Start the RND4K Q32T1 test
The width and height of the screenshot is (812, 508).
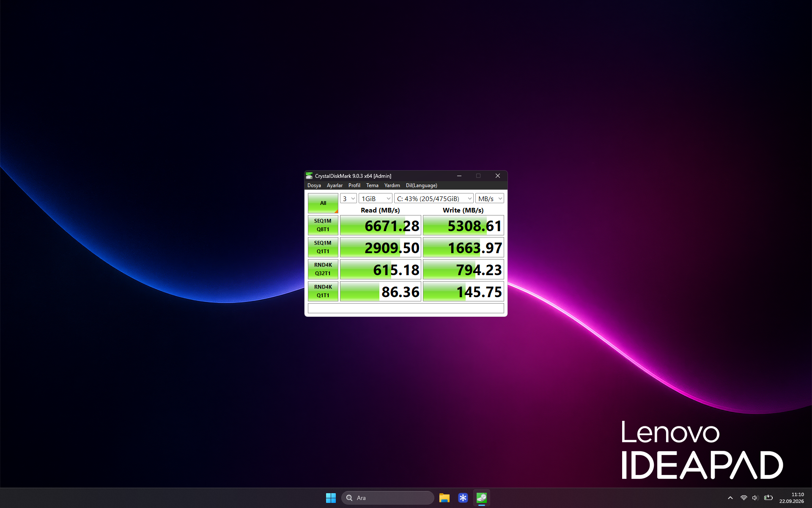pyautogui.click(x=323, y=269)
